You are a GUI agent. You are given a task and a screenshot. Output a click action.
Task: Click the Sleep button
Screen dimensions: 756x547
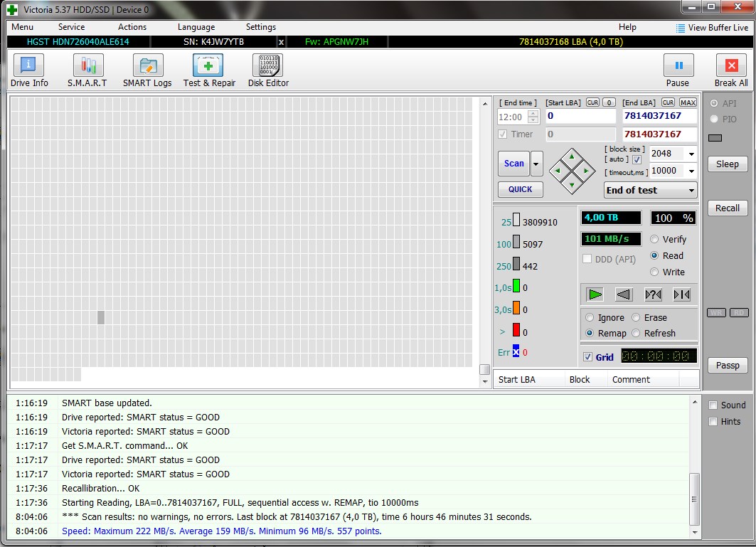[727, 164]
